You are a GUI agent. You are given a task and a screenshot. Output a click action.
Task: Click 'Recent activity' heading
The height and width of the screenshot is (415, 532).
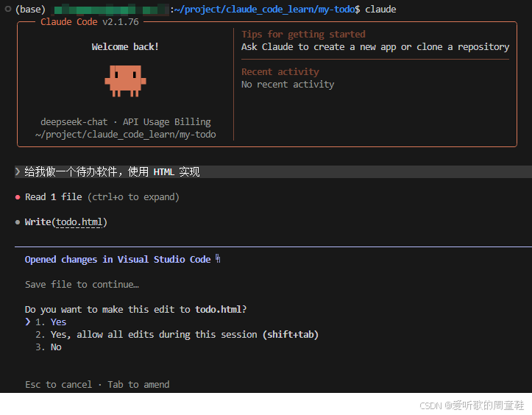(280, 72)
